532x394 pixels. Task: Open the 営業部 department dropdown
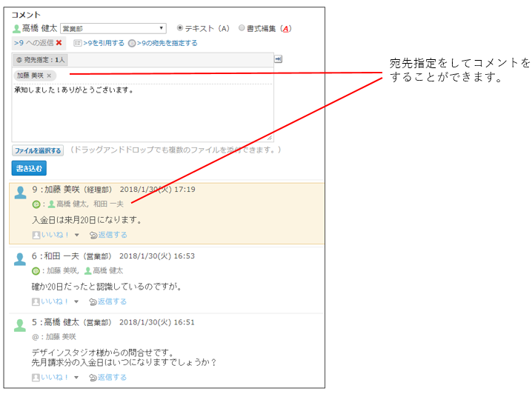pyautogui.click(x=113, y=28)
